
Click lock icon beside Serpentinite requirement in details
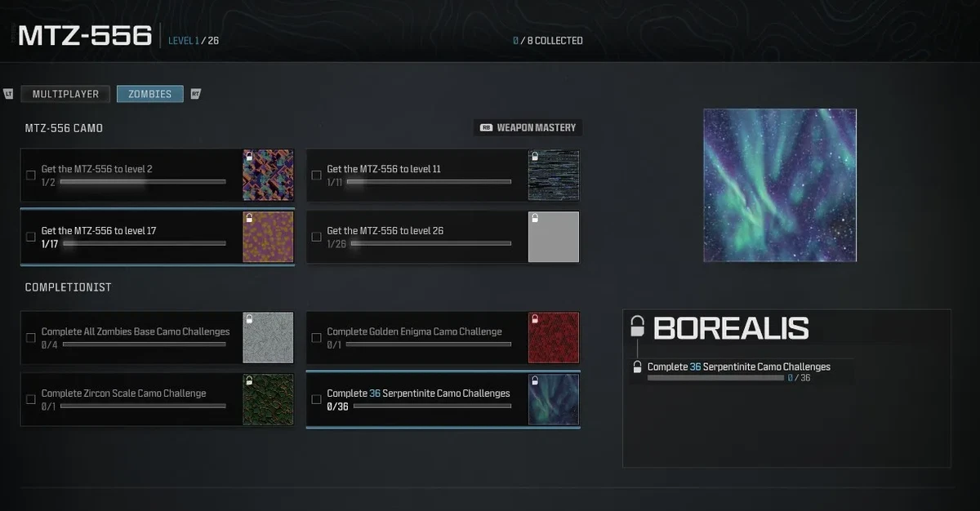[x=638, y=367]
